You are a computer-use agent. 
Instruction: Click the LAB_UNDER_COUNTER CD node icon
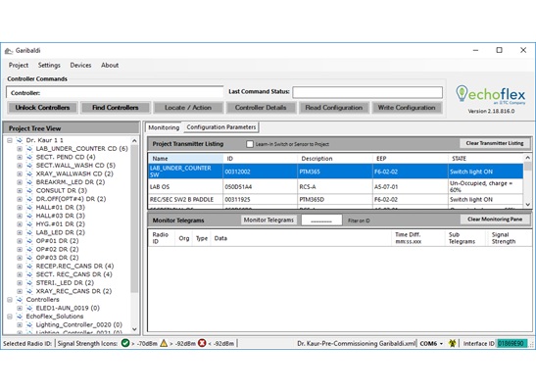click(x=29, y=149)
